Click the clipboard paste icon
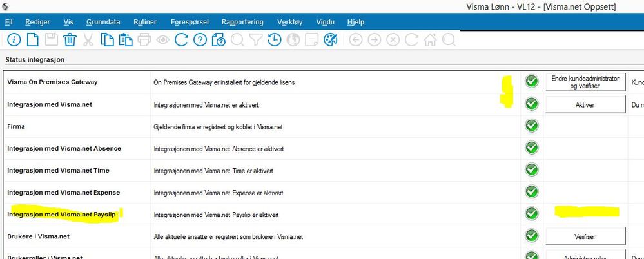This screenshot has height=259, width=644. 126,40
